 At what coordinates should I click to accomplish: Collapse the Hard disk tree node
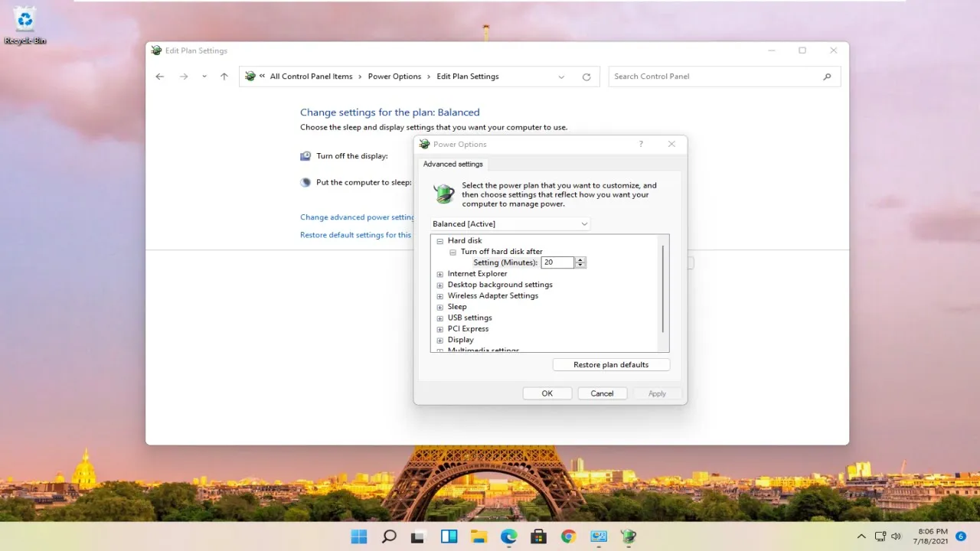tap(440, 241)
